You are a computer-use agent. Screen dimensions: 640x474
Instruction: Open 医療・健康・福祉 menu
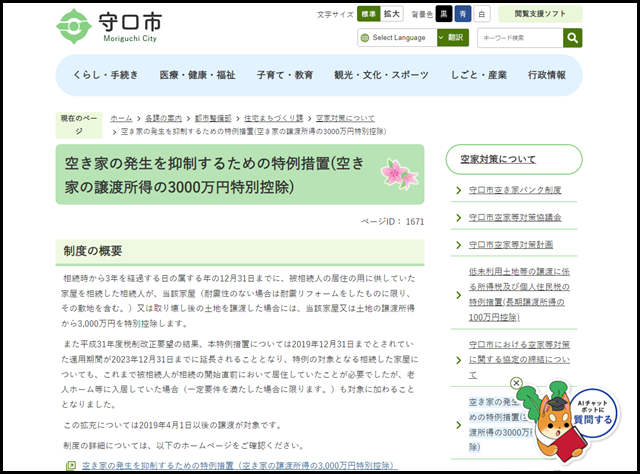198,75
